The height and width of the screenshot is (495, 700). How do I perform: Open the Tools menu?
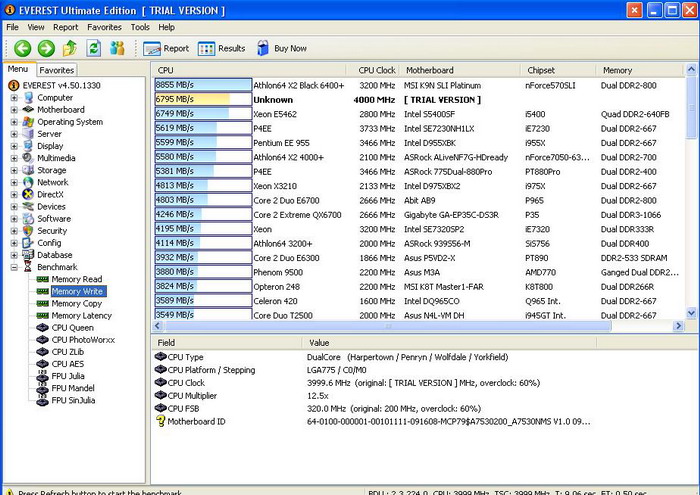click(x=140, y=27)
